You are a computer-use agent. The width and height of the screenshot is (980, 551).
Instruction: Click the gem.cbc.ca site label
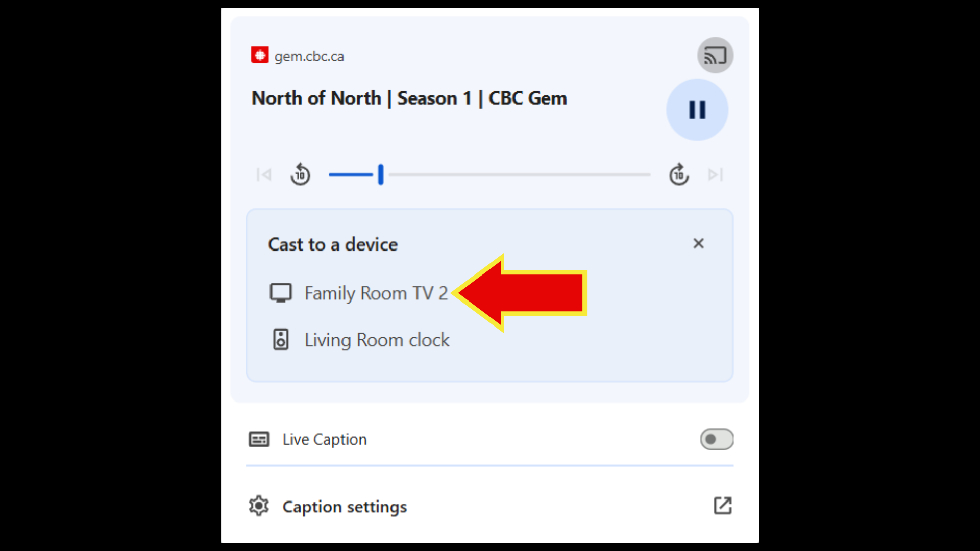309,56
